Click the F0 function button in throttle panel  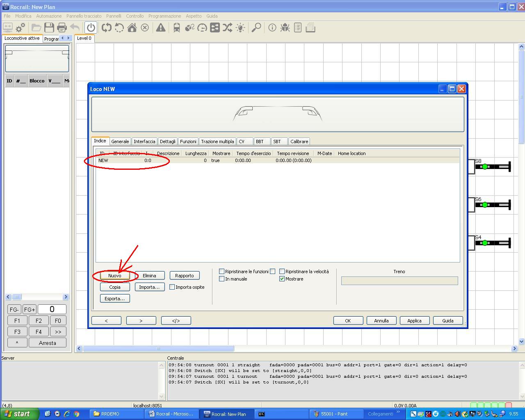click(58, 321)
